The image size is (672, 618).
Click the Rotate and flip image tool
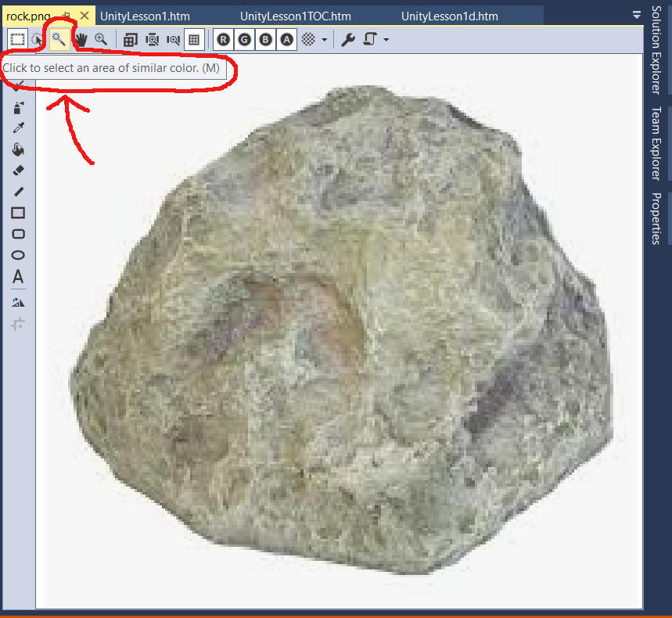[18, 303]
